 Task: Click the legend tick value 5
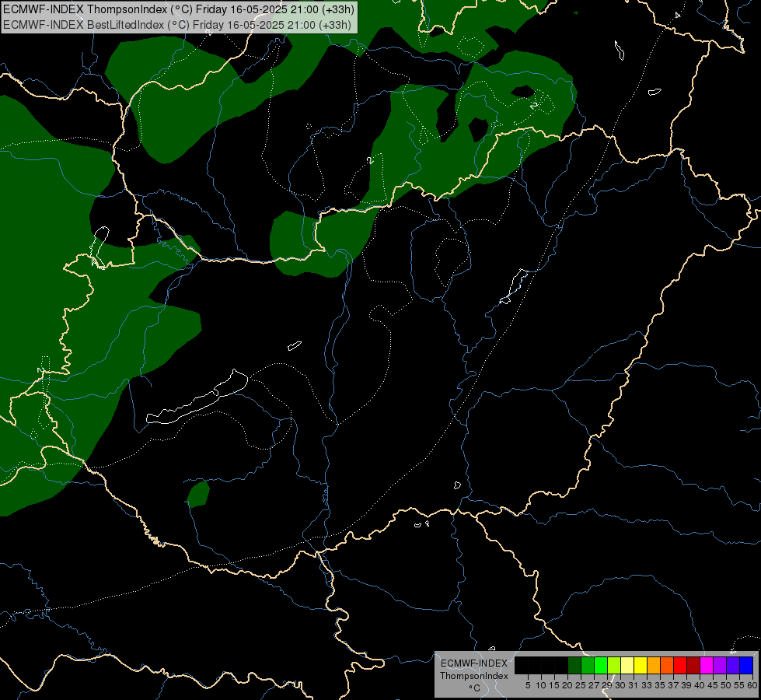(x=528, y=685)
